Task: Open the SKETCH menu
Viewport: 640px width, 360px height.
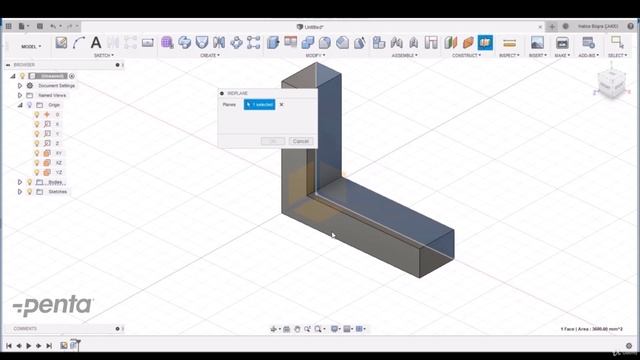Action: pos(104,55)
